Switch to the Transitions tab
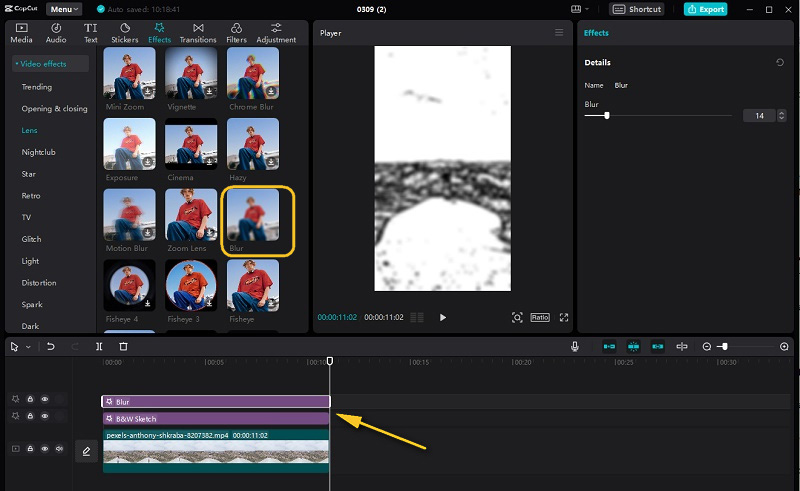This screenshot has height=491, width=800. point(198,33)
